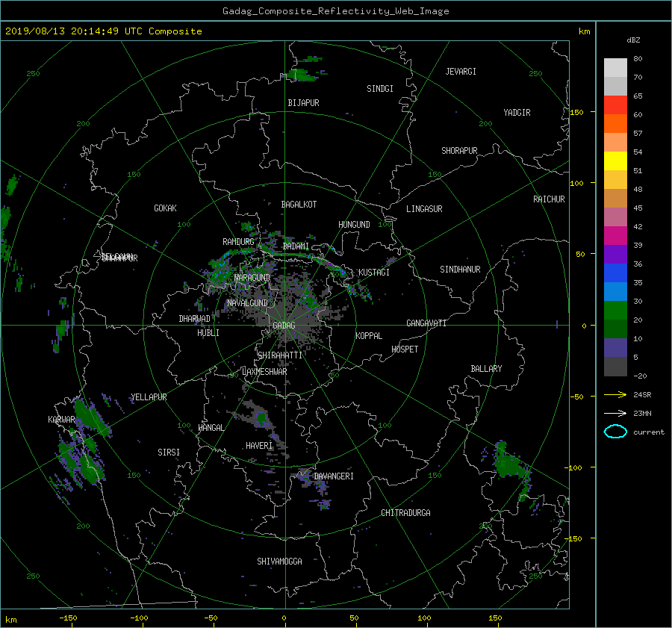Click the SHORAPUR city label
Image resolution: width=672 pixels, height=628 pixels.
click(459, 150)
